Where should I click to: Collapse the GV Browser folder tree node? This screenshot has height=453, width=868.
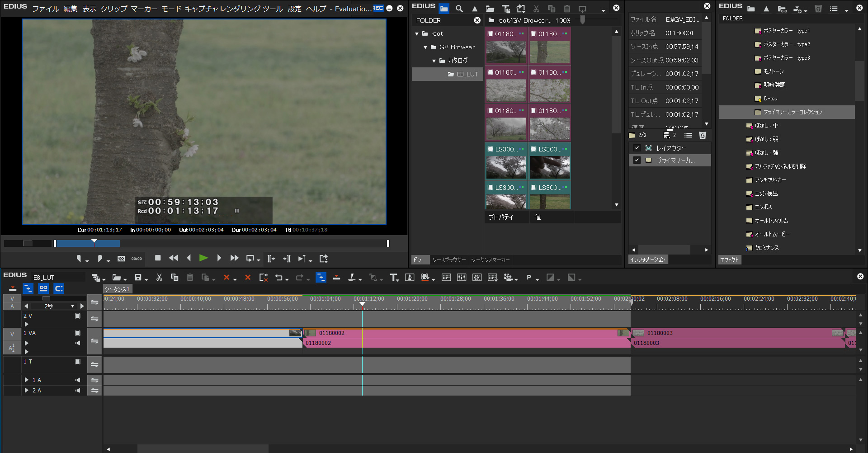[x=425, y=47]
